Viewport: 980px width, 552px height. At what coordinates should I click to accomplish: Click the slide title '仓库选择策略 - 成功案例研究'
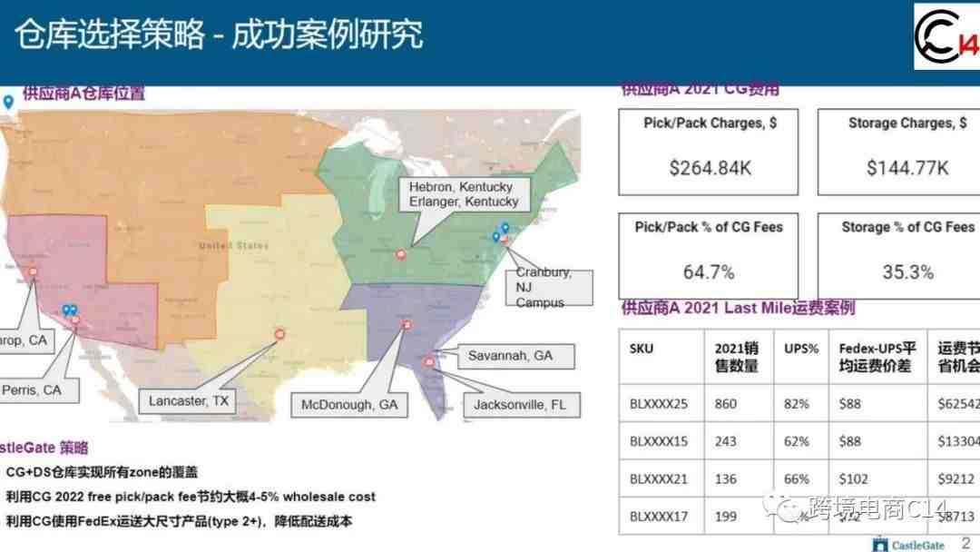(218, 34)
